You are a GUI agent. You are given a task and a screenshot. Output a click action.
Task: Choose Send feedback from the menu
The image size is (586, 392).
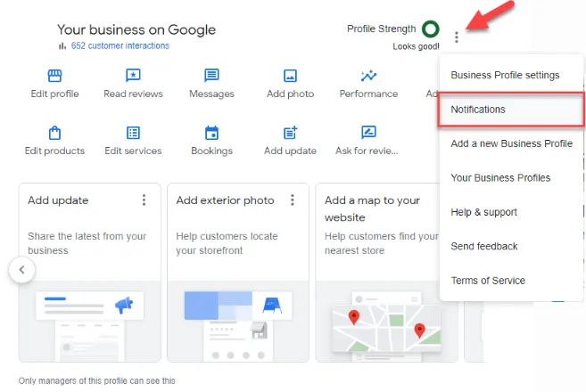(x=512, y=247)
